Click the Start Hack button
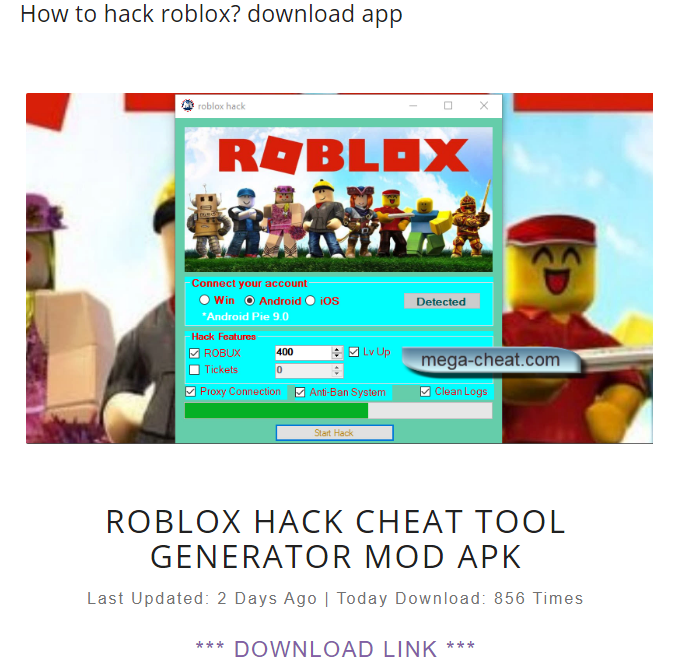This screenshot has width=681, height=672. point(334,433)
